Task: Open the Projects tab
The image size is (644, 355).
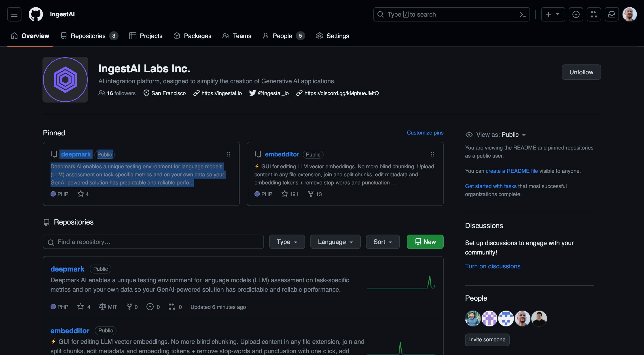Action: (146, 36)
